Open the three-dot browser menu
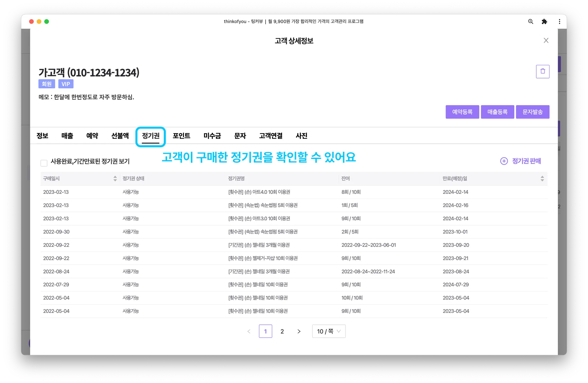Screen dimensions: 588x383 point(559,22)
